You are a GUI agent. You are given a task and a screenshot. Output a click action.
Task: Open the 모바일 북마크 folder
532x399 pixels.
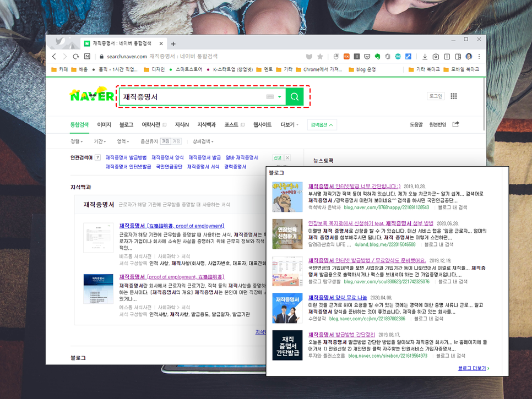point(461,69)
